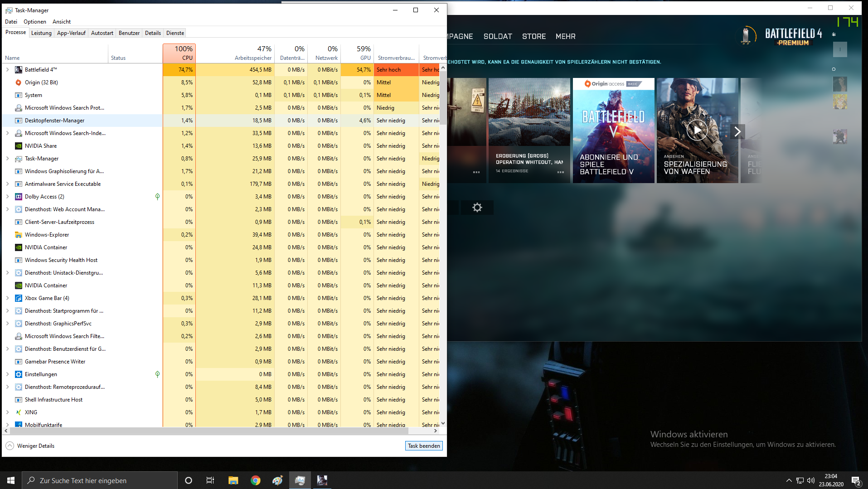
Task: Sort by Arbeitsspeicher column header
Action: click(235, 53)
